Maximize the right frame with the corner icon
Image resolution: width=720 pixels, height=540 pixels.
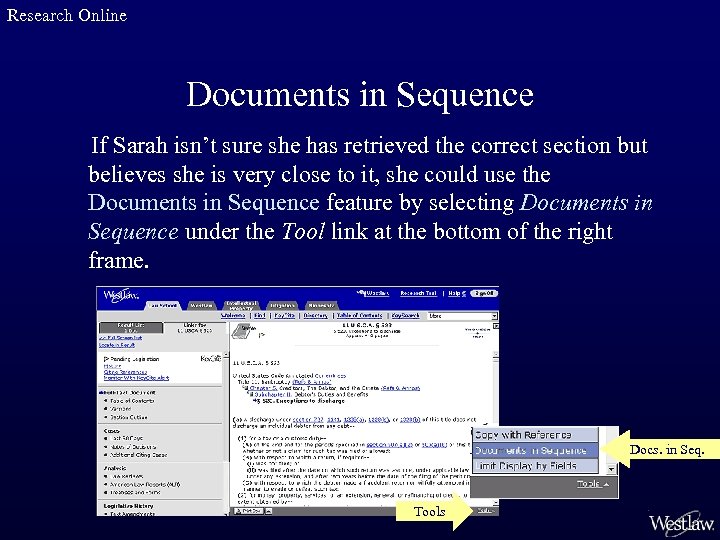tap(495, 326)
